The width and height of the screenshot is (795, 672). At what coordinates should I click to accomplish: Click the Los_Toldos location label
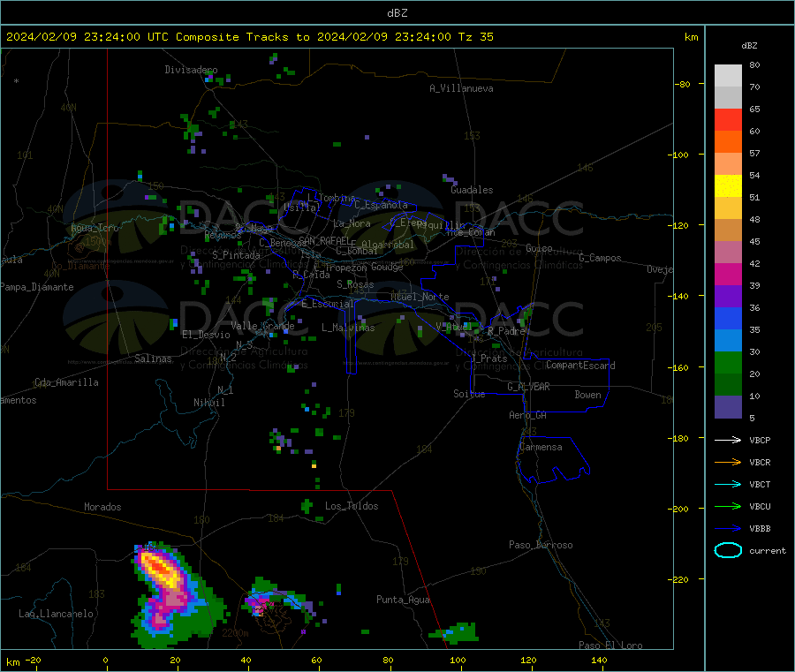pyautogui.click(x=352, y=506)
